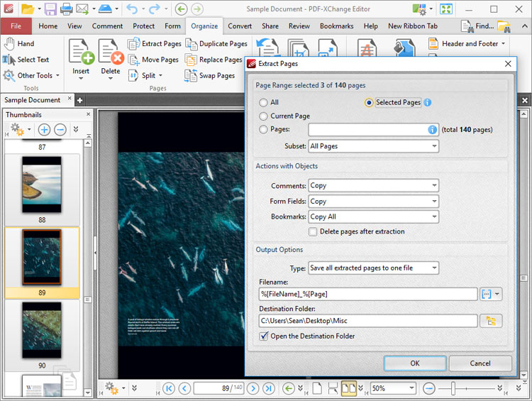Select page 88 thumbnail
Image resolution: width=532 pixels, height=401 pixels.
coord(42,185)
